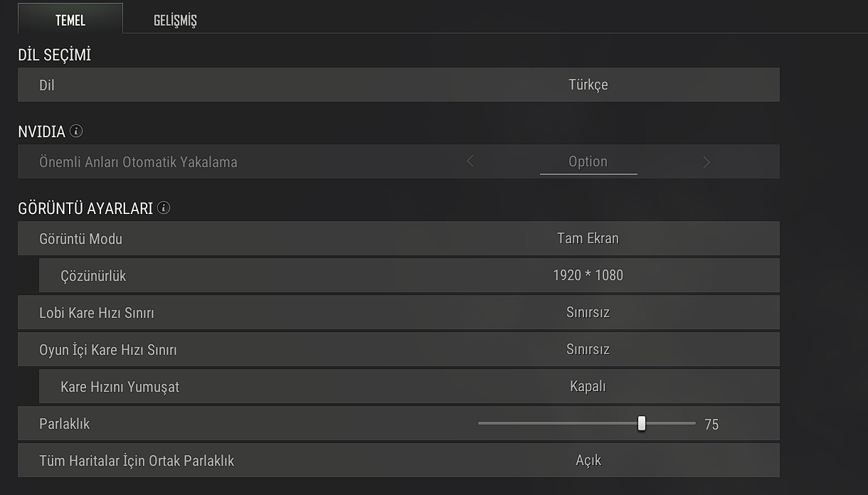The image size is (868, 495).
Task: Click the Parlaklık slider handle
Action: pyautogui.click(x=642, y=424)
